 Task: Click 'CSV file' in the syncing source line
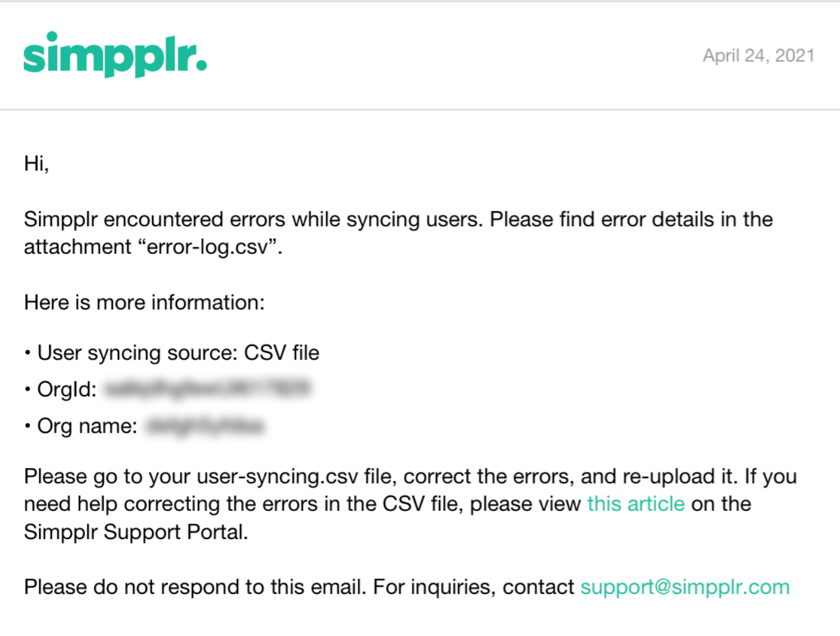click(281, 353)
